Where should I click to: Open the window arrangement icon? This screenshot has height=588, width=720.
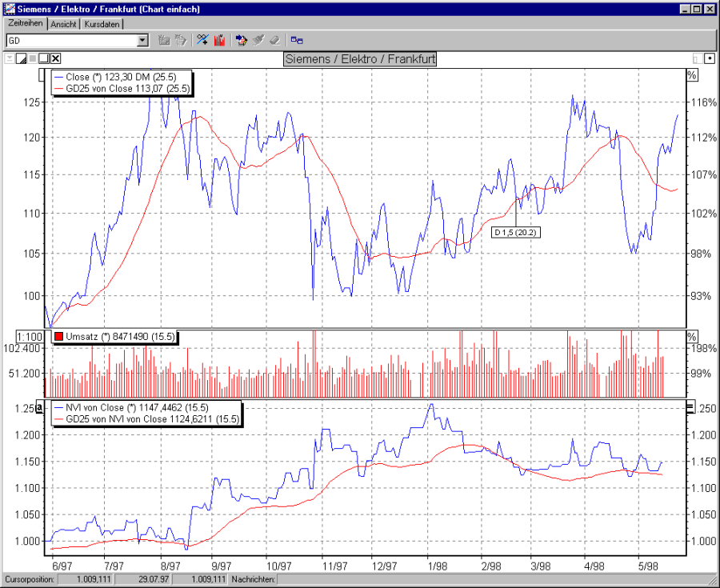pos(297,40)
